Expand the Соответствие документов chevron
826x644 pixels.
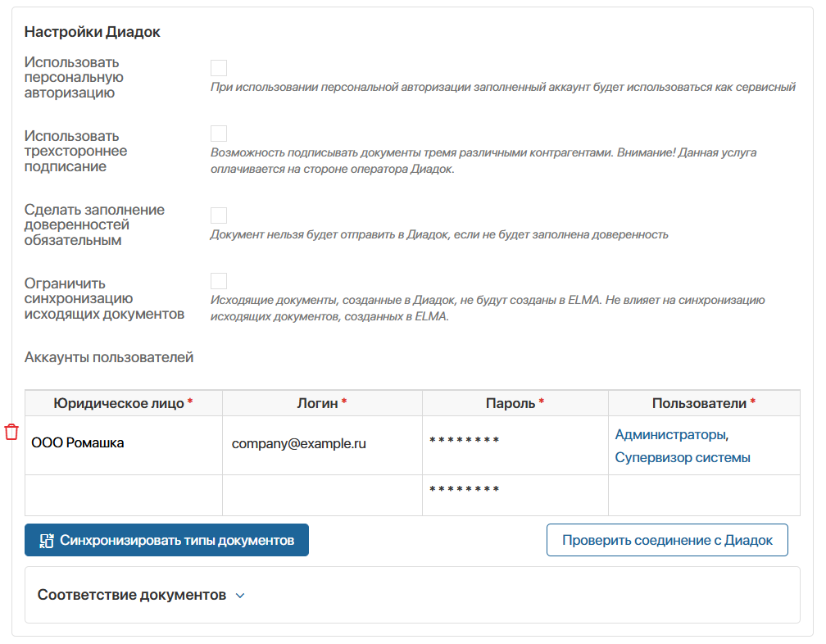click(240, 596)
